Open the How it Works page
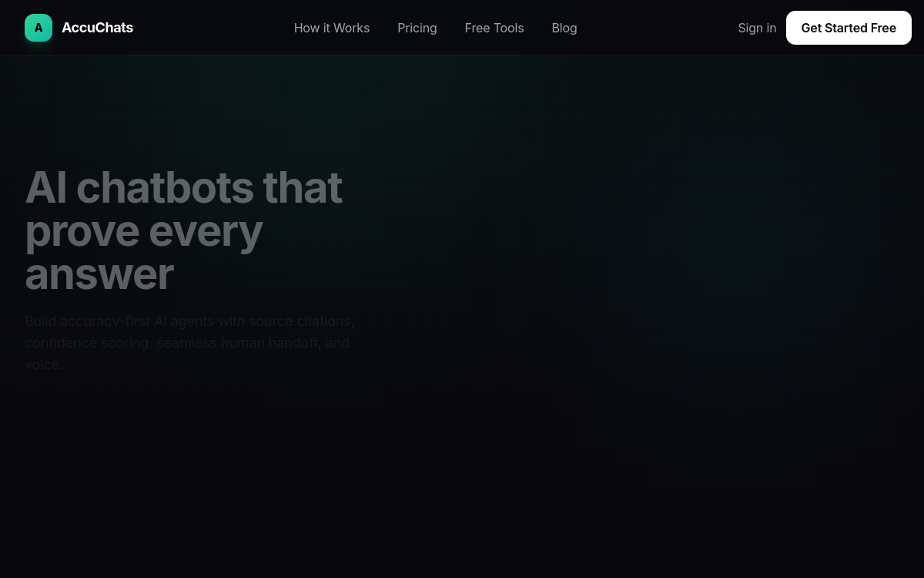 [x=332, y=28]
